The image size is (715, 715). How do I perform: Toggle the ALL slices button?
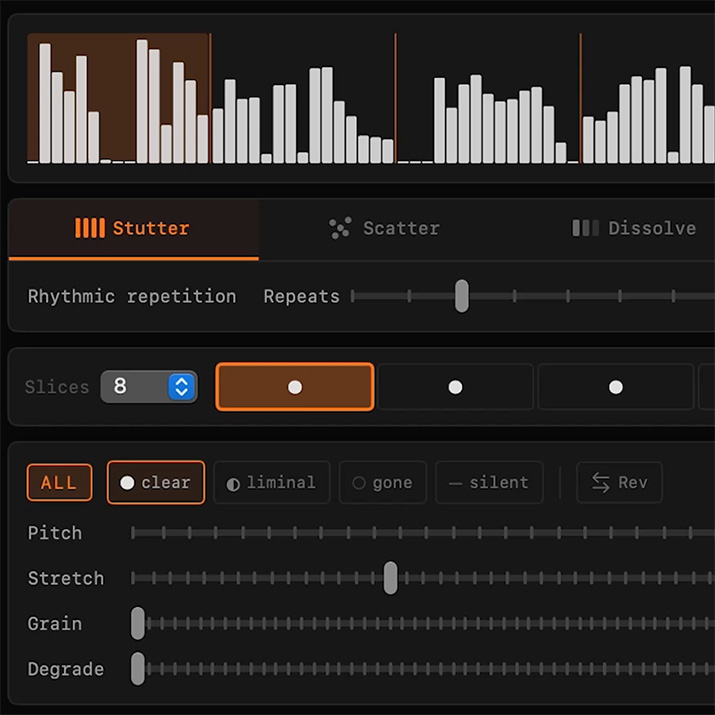pos(59,483)
